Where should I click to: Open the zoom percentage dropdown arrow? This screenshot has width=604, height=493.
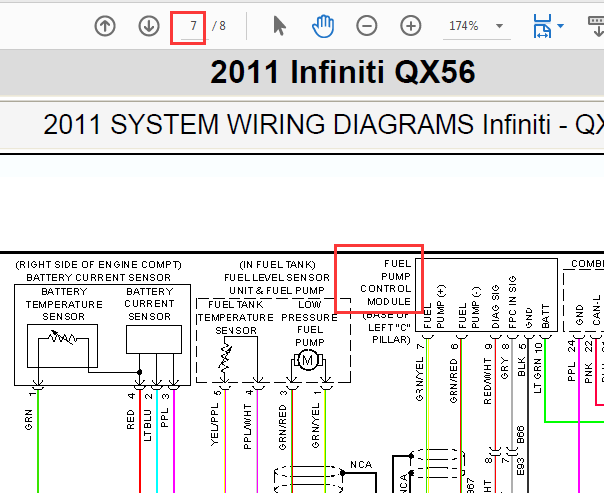click(x=499, y=26)
